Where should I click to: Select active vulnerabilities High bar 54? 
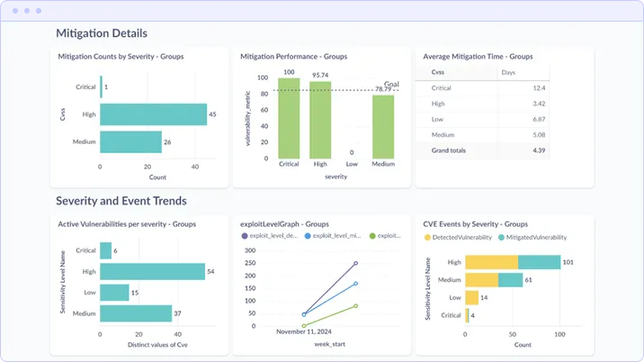pos(152,272)
